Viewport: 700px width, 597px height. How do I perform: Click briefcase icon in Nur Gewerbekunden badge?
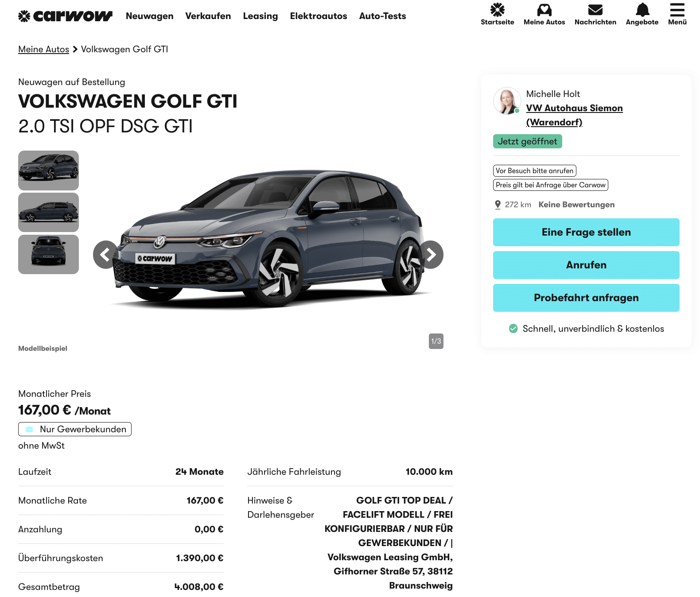point(29,429)
